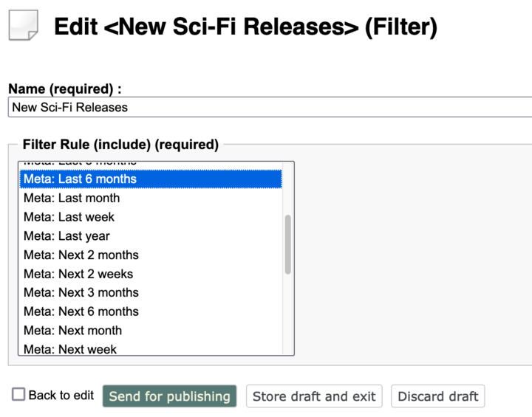Pick Meta: Next 2 months rule
The image size is (532, 417).
[x=151, y=255]
